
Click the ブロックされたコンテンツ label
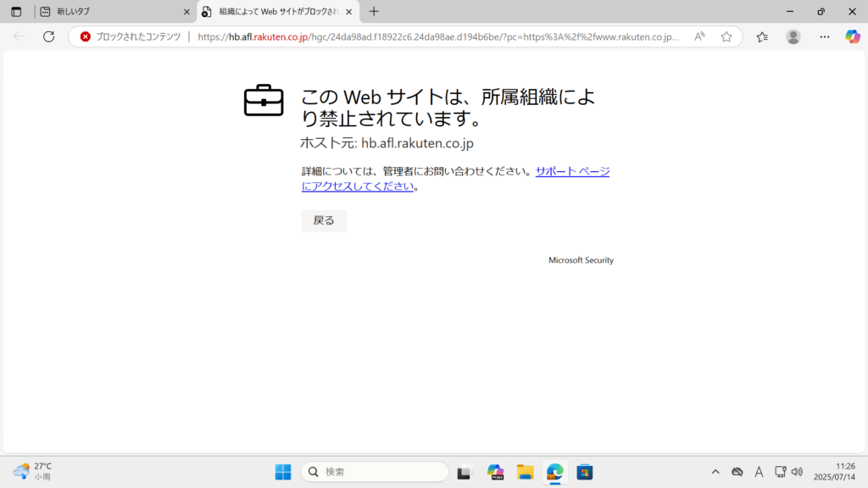pos(138,36)
